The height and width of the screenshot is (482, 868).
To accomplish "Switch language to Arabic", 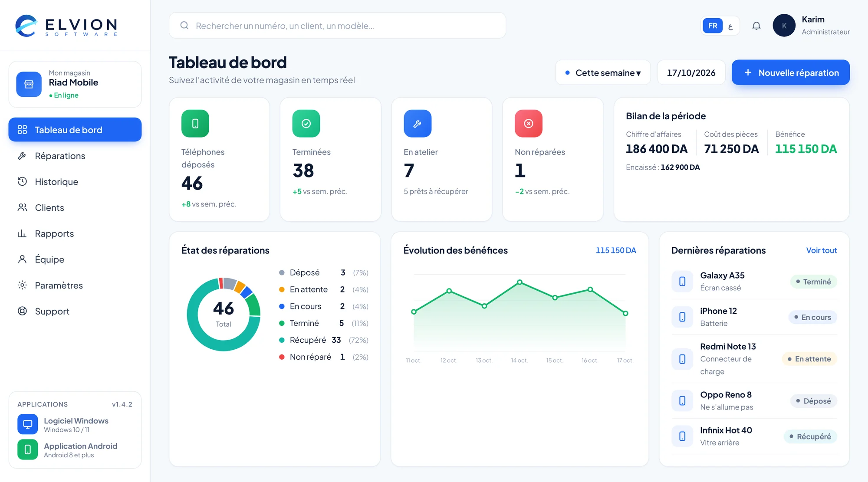I will pos(730,26).
